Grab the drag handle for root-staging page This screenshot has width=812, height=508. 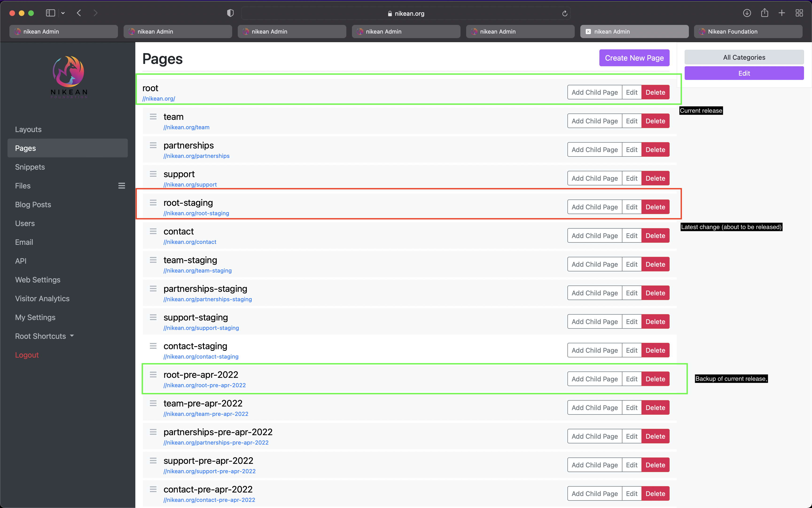pos(153,203)
